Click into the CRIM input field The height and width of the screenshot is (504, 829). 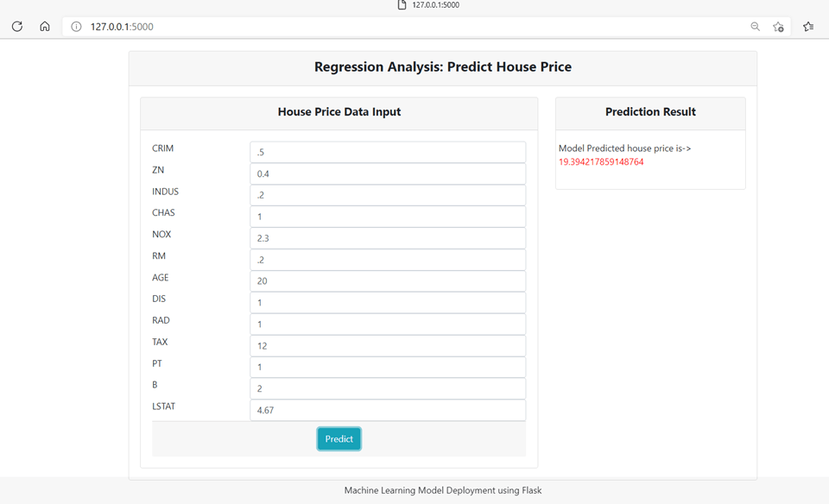[x=388, y=152]
